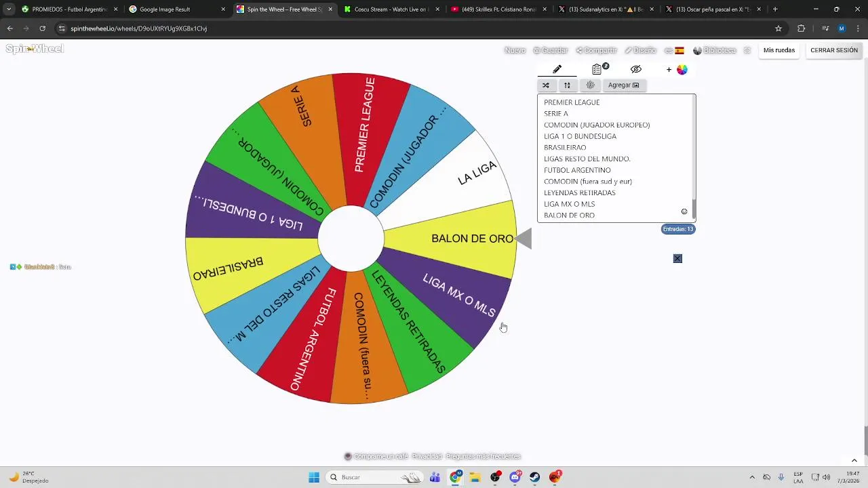Screen dimensions: 868x488
Task: Click the COMODIN (JUGADOR EUROPEO) list entry
Action: (597, 125)
